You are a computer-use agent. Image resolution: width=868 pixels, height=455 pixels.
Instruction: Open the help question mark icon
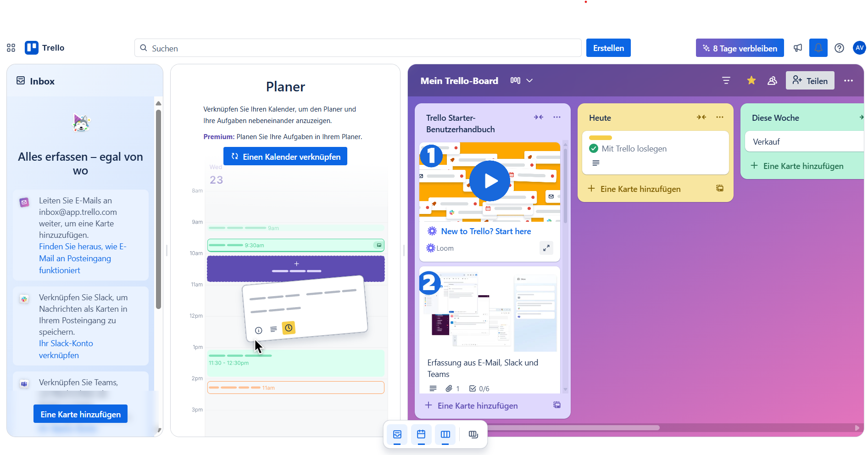point(839,48)
